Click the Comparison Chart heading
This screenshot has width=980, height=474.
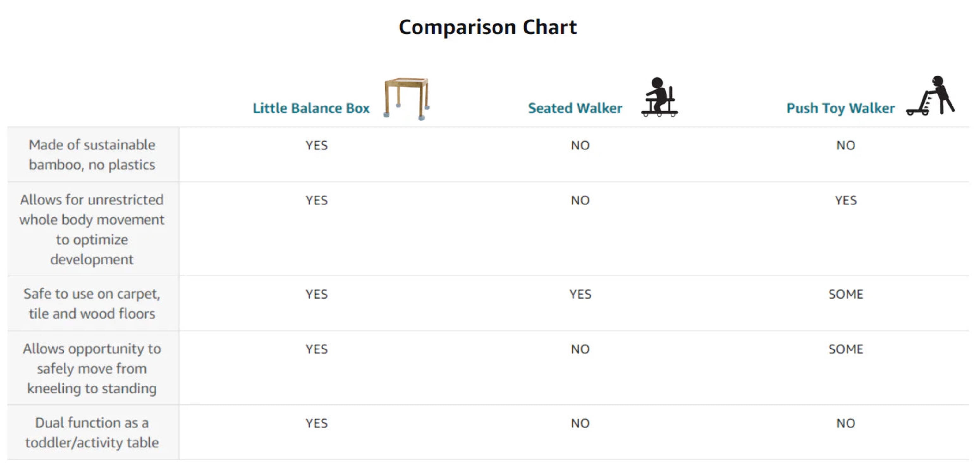pyautogui.click(x=487, y=27)
